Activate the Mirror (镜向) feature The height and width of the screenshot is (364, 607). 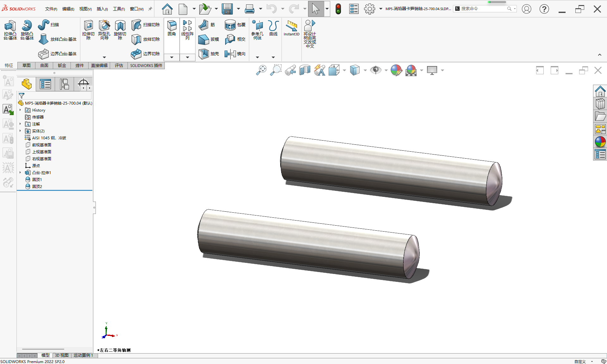235,54
